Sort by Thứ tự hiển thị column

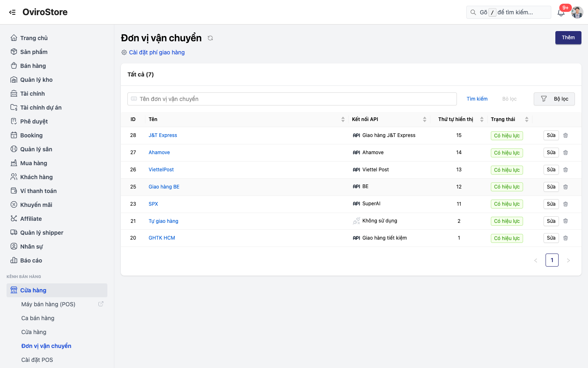pos(482,119)
